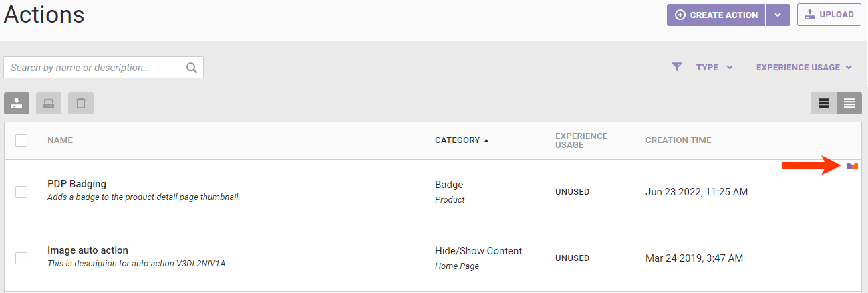Expand the Experience Usage filter dropdown
This screenshot has height=293, width=868.
coord(804,67)
